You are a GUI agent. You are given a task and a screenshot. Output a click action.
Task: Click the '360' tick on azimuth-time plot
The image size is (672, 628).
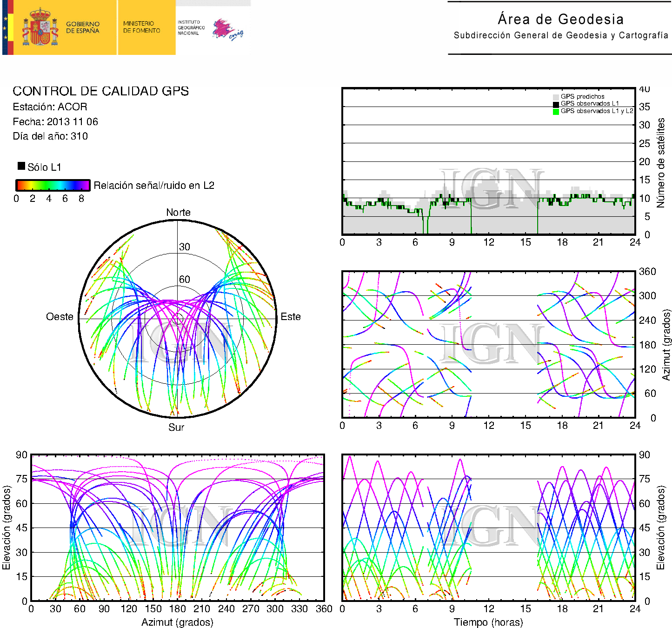(647, 271)
